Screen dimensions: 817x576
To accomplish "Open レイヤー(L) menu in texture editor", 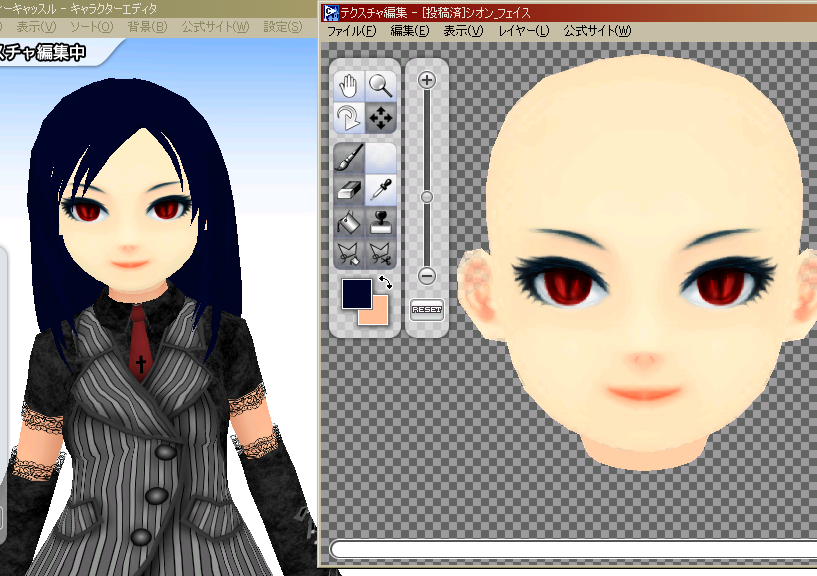I will click(524, 31).
